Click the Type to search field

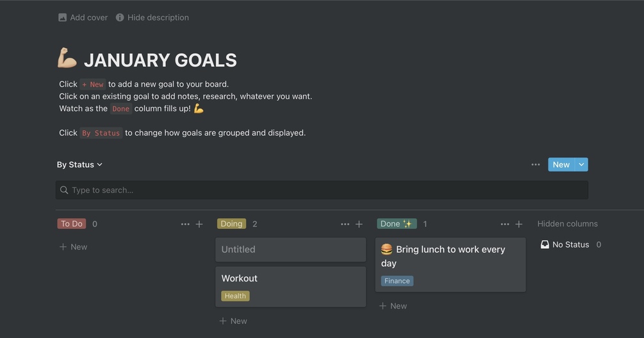pyautogui.click(x=322, y=190)
